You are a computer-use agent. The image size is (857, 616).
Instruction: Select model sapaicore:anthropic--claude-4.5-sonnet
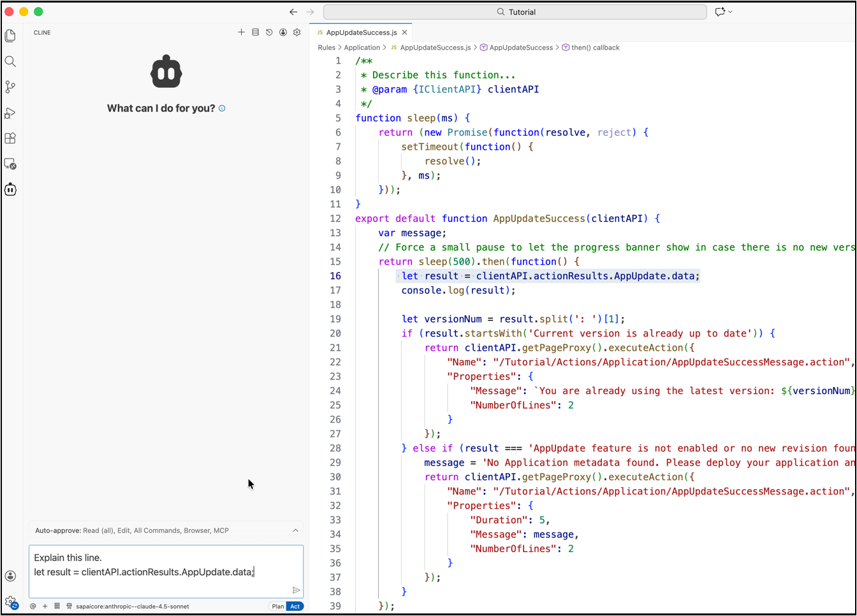133,606
